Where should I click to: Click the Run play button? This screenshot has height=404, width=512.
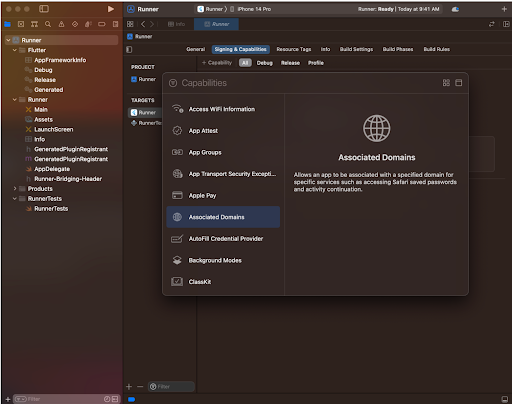click(111, 9)
